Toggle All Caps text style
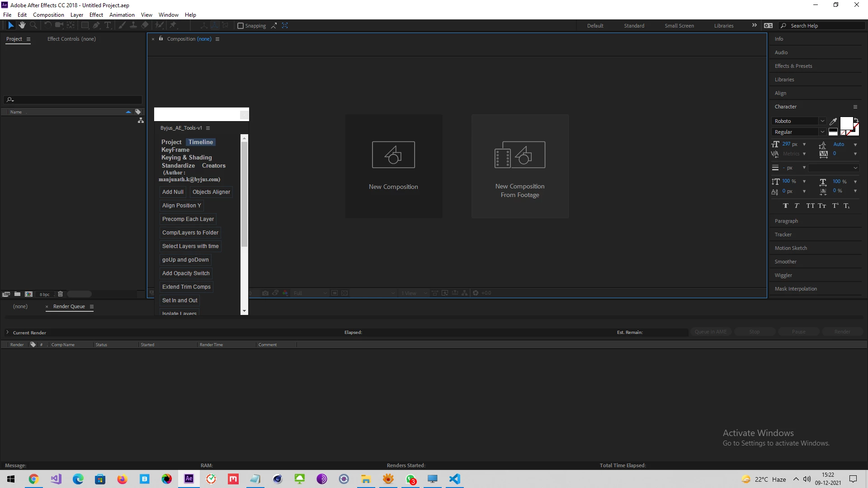The width and height of the screenshot is (868, 488). click(x=810, y=206)
